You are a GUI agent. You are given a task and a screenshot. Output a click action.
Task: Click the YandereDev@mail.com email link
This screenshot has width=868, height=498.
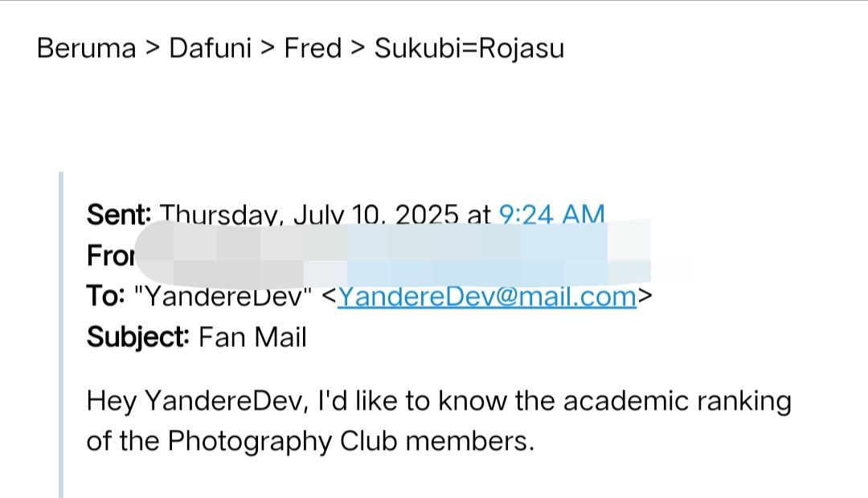coord(487,296)
